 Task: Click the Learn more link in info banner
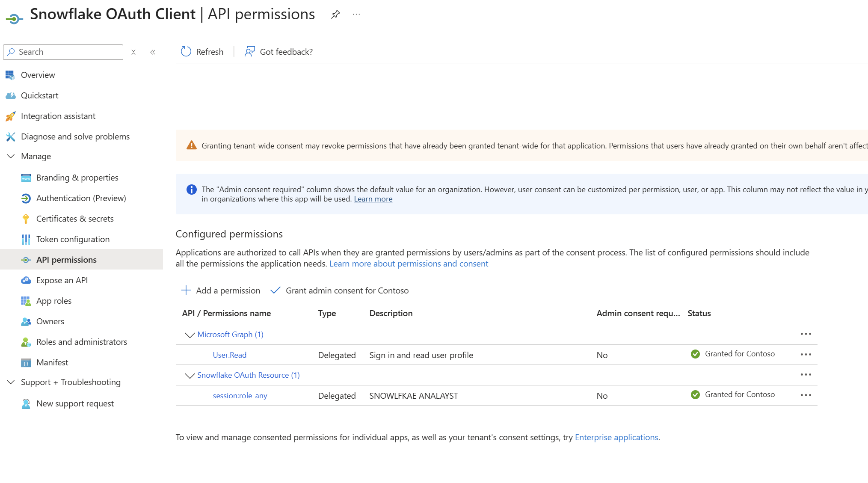[x=373, y=199]
